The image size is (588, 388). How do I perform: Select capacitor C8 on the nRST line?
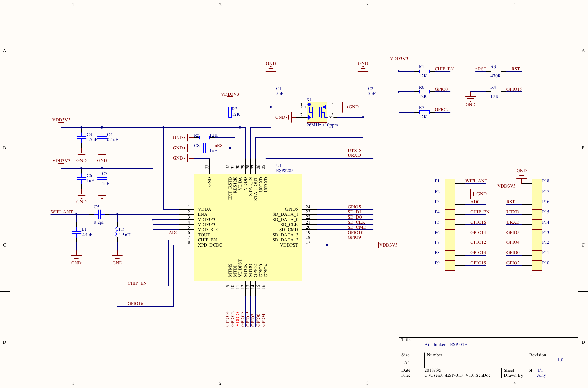click(x=204, y=148)
